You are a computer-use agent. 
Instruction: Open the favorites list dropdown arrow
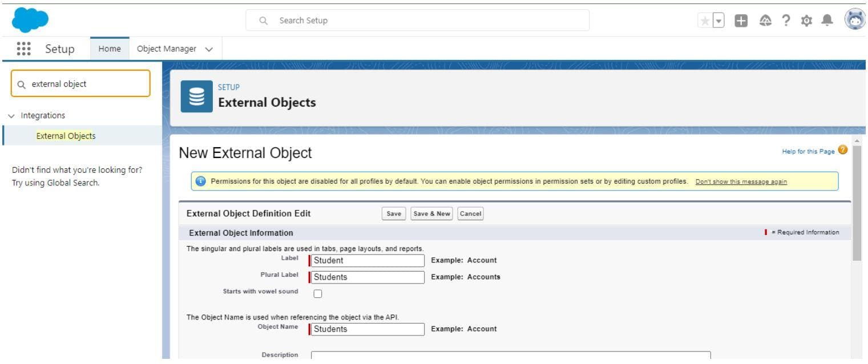718,19
